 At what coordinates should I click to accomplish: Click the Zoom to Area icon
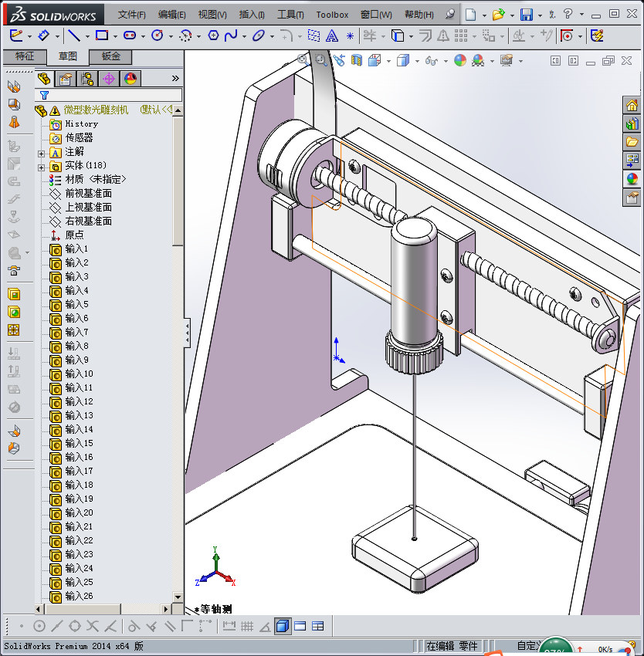[x=321, y=61]
